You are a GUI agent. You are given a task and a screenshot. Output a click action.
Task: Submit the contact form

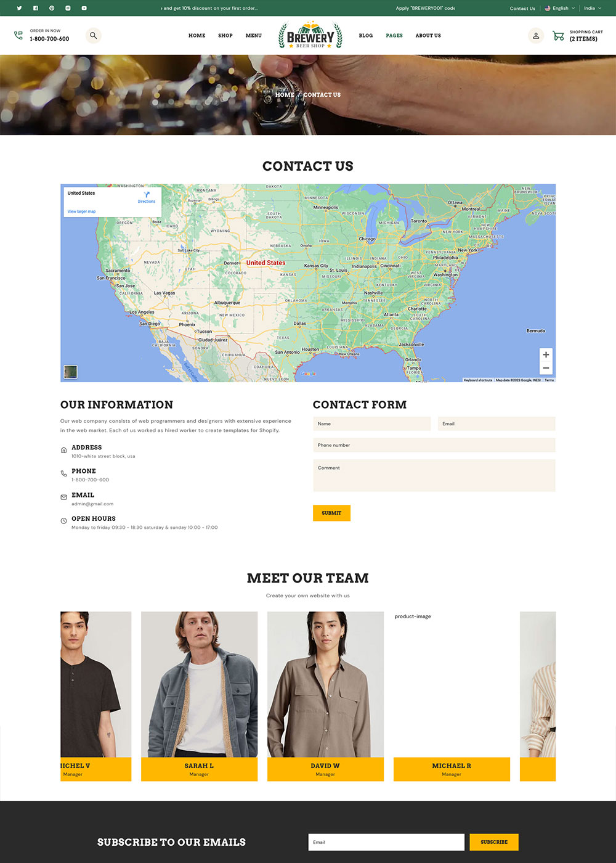click(331, 513)
